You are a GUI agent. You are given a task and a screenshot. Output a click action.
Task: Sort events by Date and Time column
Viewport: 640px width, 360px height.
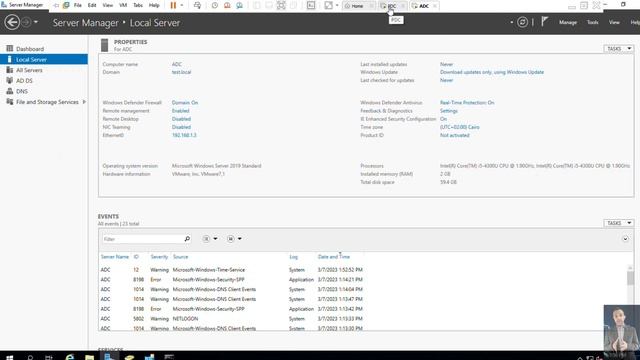click(333, 257)
